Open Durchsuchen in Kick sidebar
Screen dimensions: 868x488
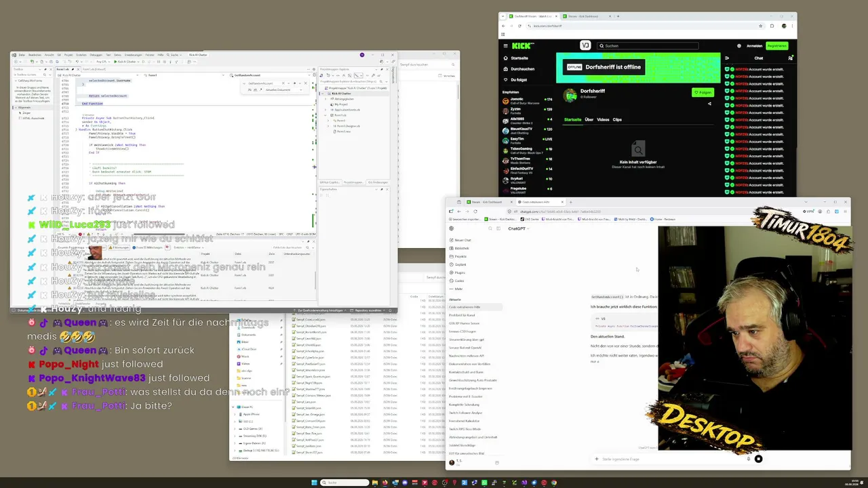(520, 68)
